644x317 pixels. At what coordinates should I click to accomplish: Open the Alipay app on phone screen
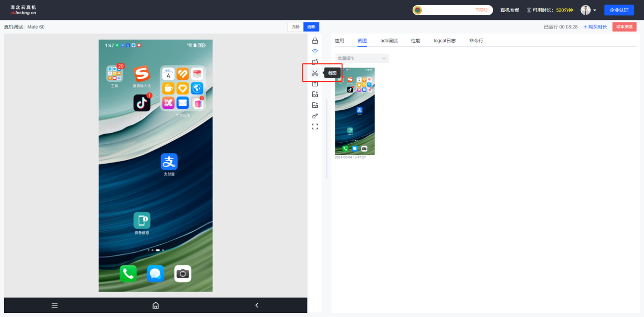[169, 162]
